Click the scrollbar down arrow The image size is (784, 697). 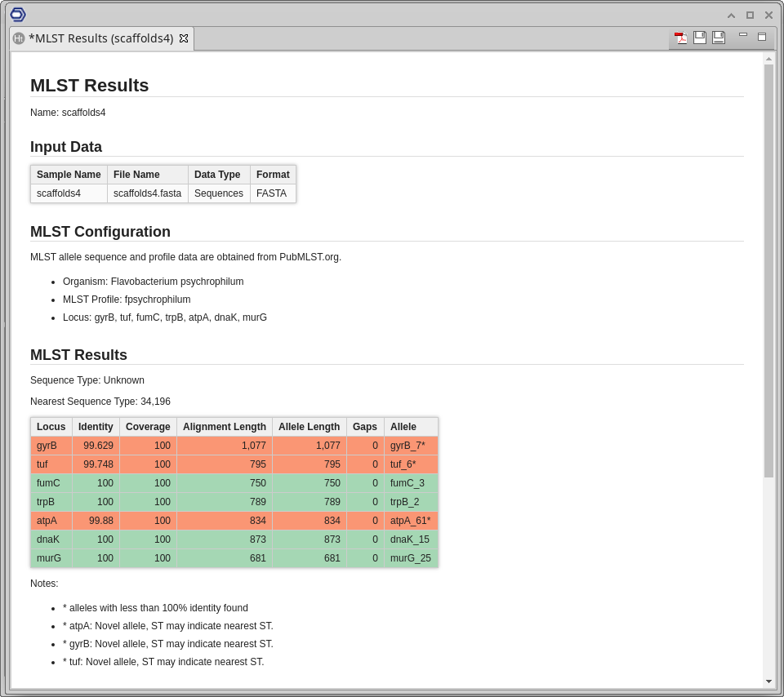pos(768,681)
